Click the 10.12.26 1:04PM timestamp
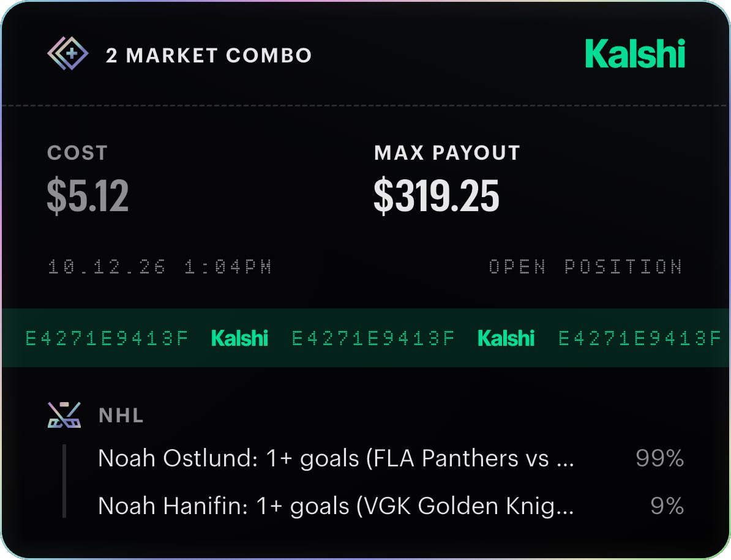731x560 pixels. 160,266
